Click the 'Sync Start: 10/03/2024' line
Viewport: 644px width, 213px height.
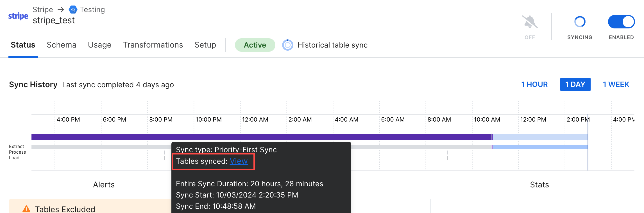pos(237,195)
